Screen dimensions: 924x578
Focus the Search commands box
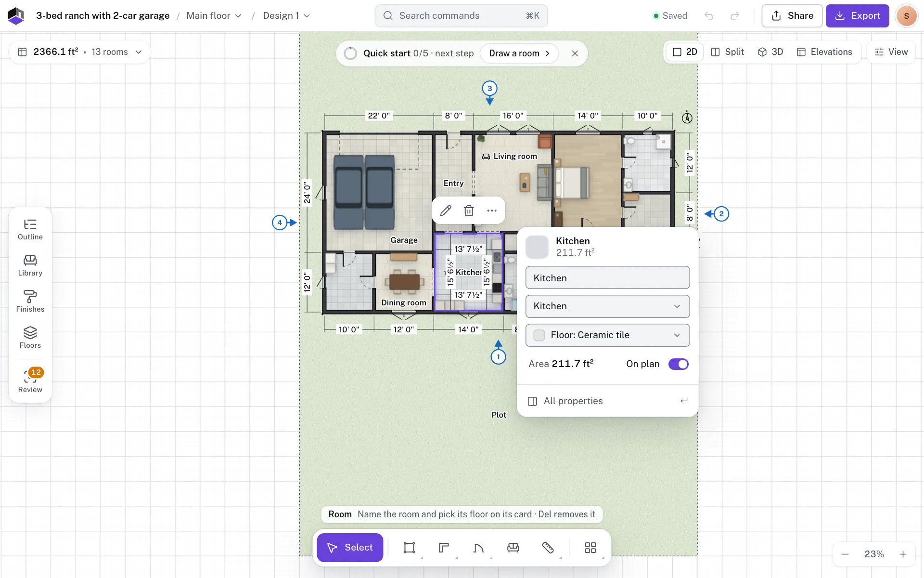point(461,16)
